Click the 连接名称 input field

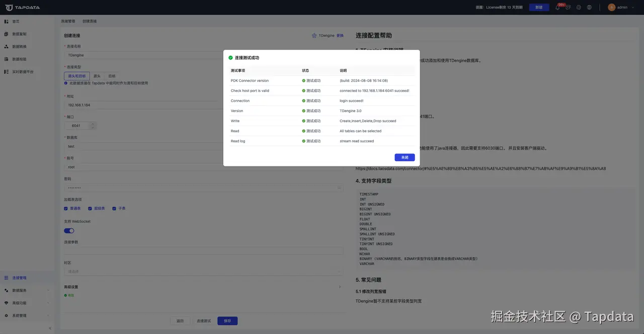pos(203,55)
